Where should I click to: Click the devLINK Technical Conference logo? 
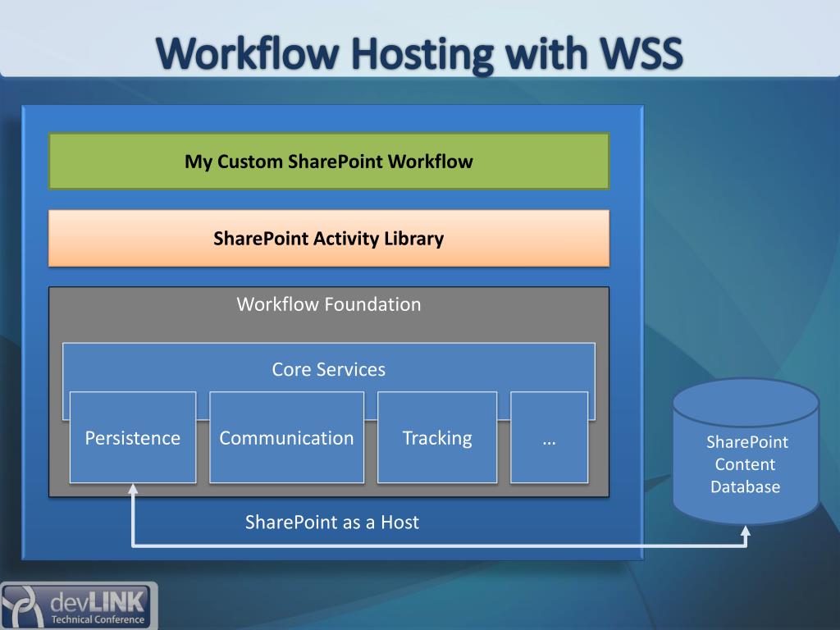(x=79, y=606)
